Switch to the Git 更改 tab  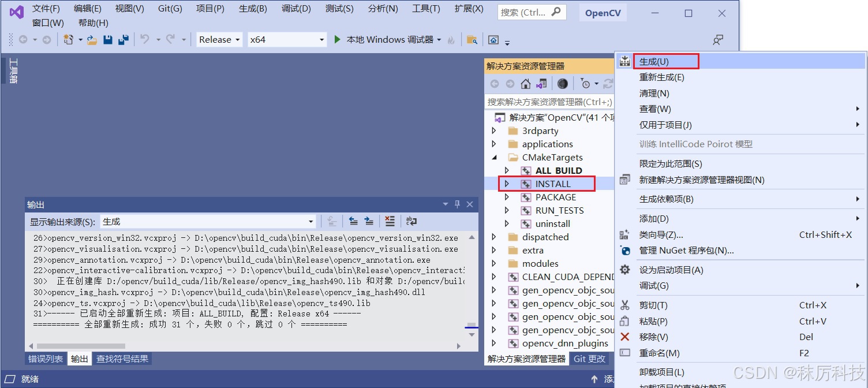(589, 359)
